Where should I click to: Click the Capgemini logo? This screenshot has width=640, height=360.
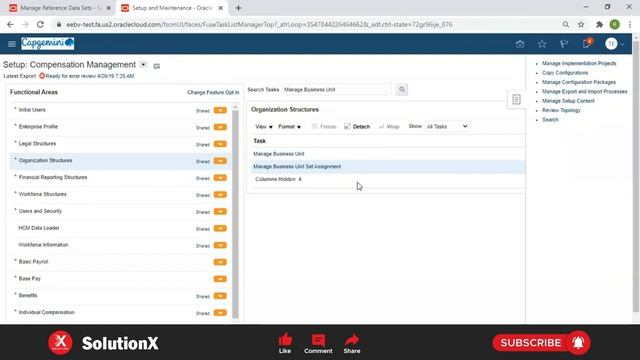(47, 43)
